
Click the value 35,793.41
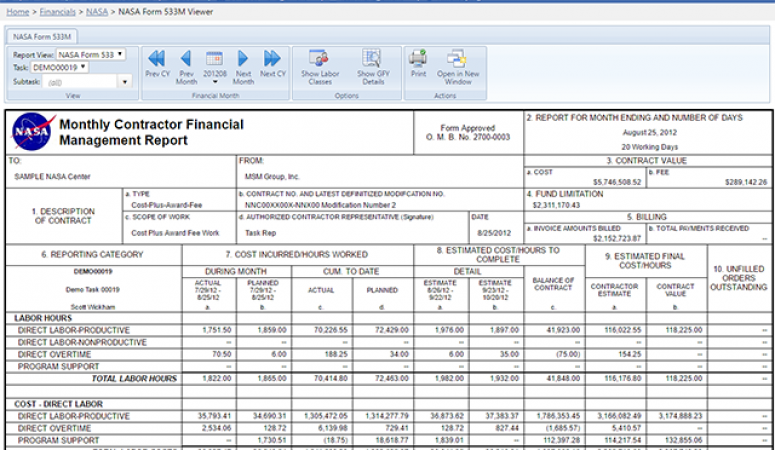click(214, 416)
